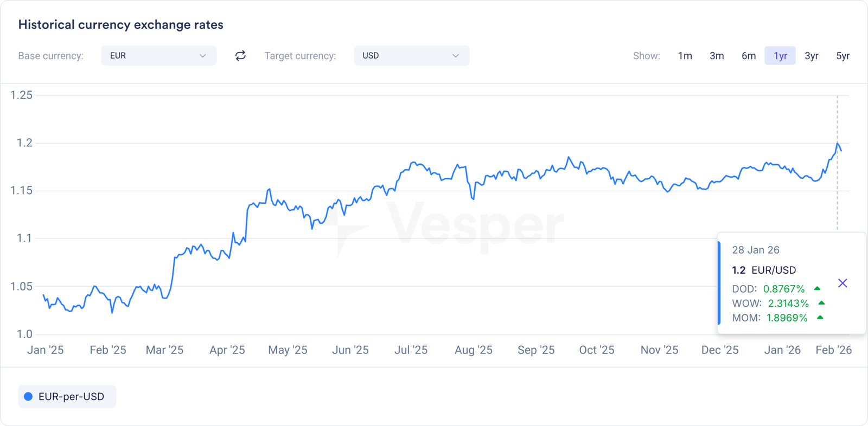Select the 6m time range
Viewport: 868px width, 426px height.
[x=749, y=56]
